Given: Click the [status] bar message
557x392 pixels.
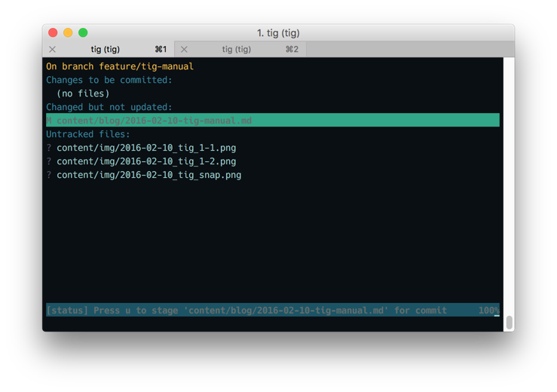Looking at the screenshot, I should 246,311.
